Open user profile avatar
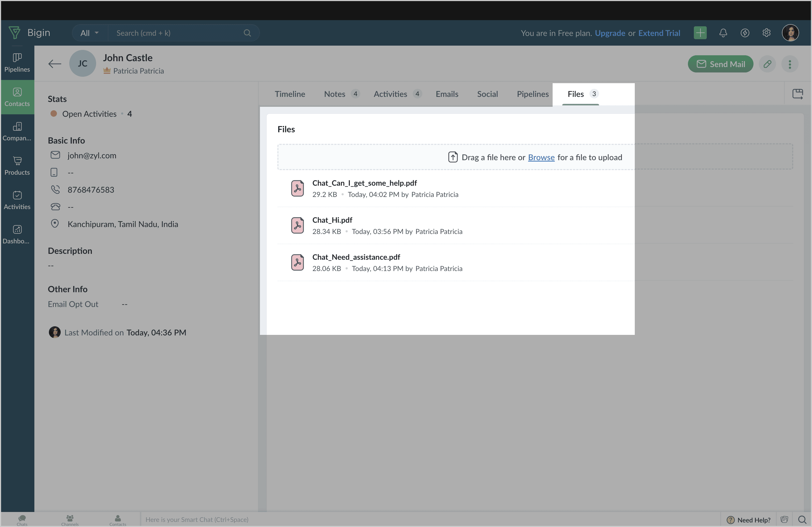Viewport: 812px width, 527px height. pos(790,33)
